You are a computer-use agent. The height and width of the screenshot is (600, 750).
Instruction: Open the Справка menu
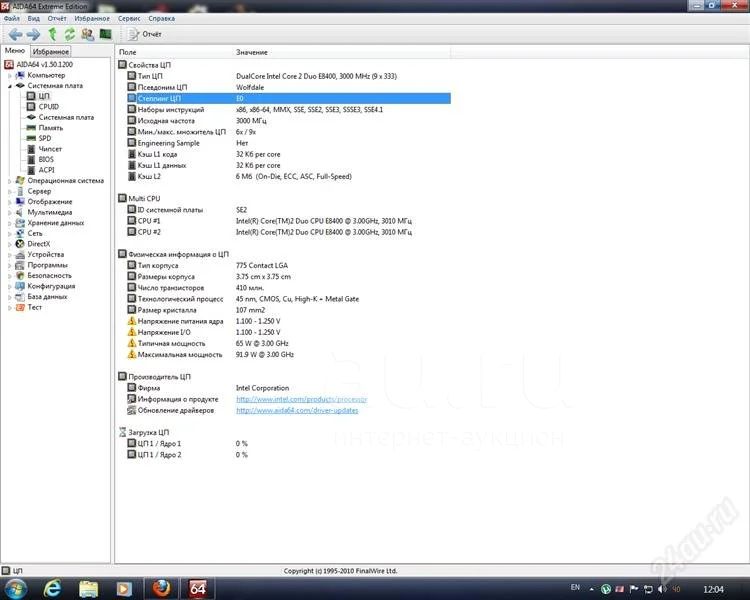(162, 19)
